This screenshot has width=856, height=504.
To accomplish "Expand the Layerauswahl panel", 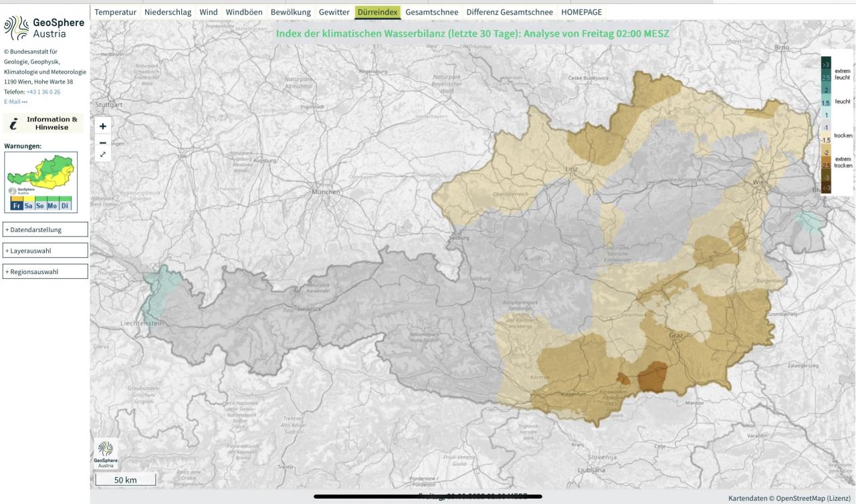I will (45, 251).
